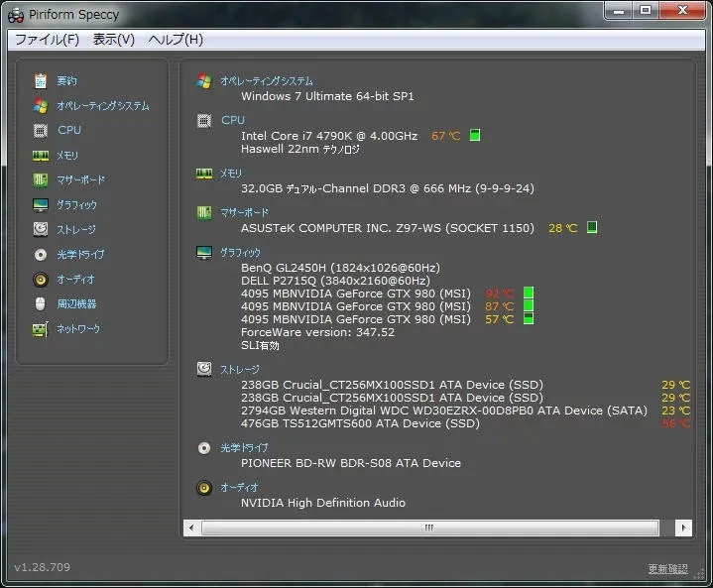The width and height of the screenshot is (713, 588).
Task: Click the right arrow of horizontal scrollbar
Action: [683, 528]
